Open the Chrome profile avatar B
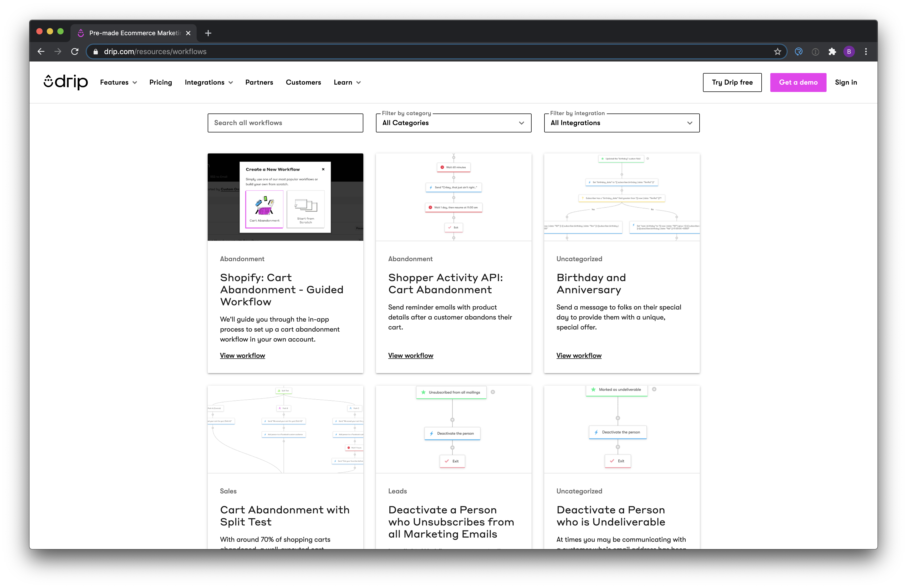The width and height of the screenshot is (907, 588). point(849,51)
